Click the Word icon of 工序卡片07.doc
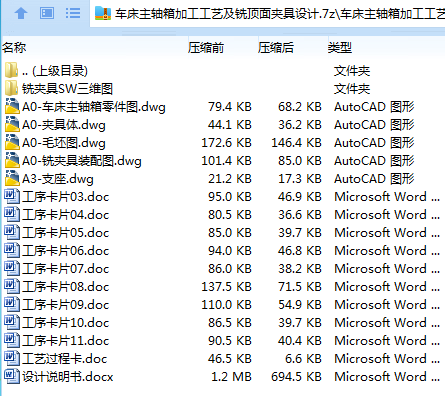This screenshot has height=396, width=445. pos(12,268)
